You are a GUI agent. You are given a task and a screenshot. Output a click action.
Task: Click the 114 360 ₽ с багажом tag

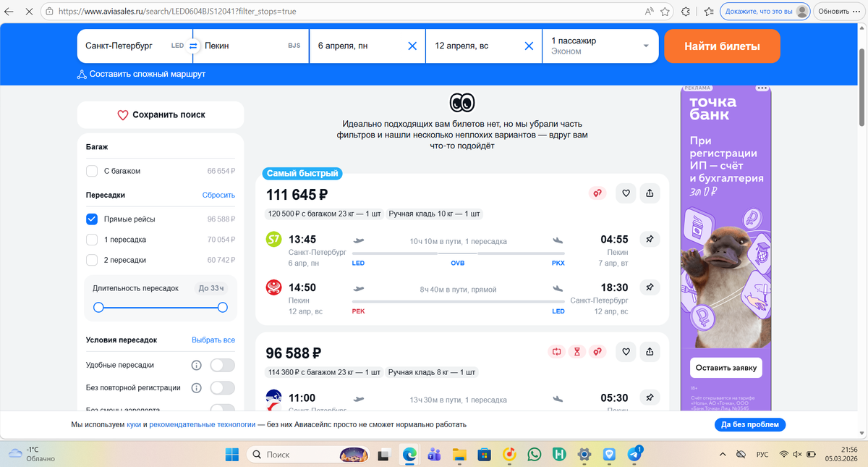coord(325,373)
